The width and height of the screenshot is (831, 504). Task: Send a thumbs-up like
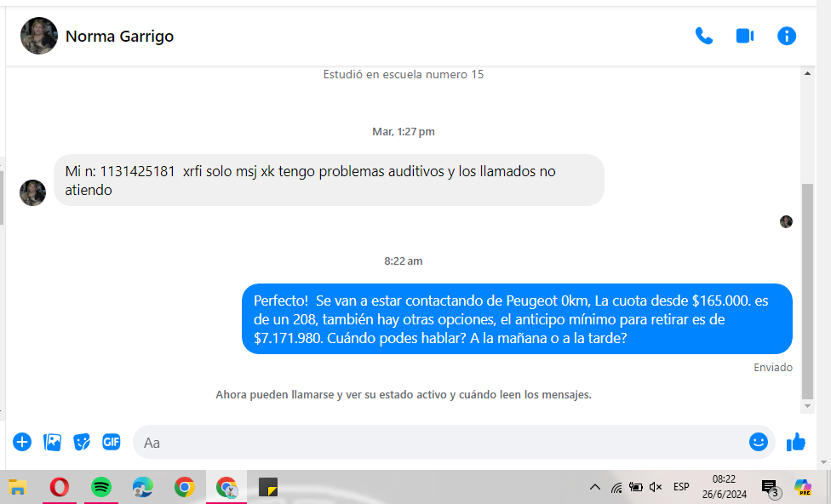(796, 442)
